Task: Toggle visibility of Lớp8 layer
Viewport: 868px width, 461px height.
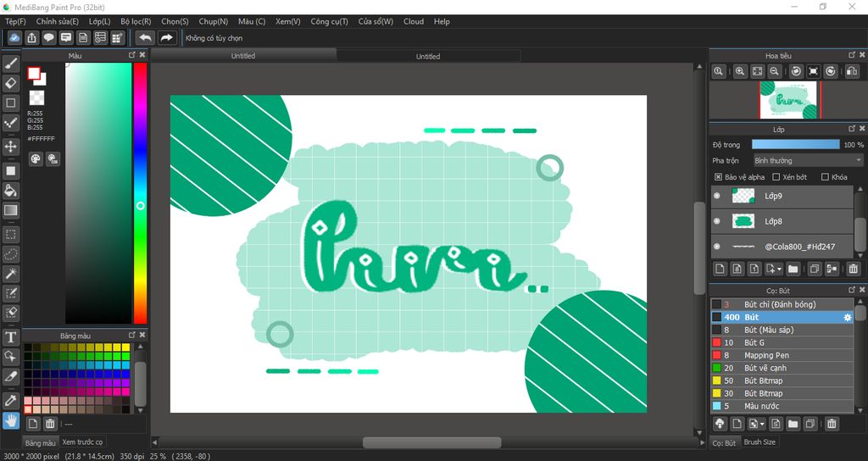Action: pos(717,221)
